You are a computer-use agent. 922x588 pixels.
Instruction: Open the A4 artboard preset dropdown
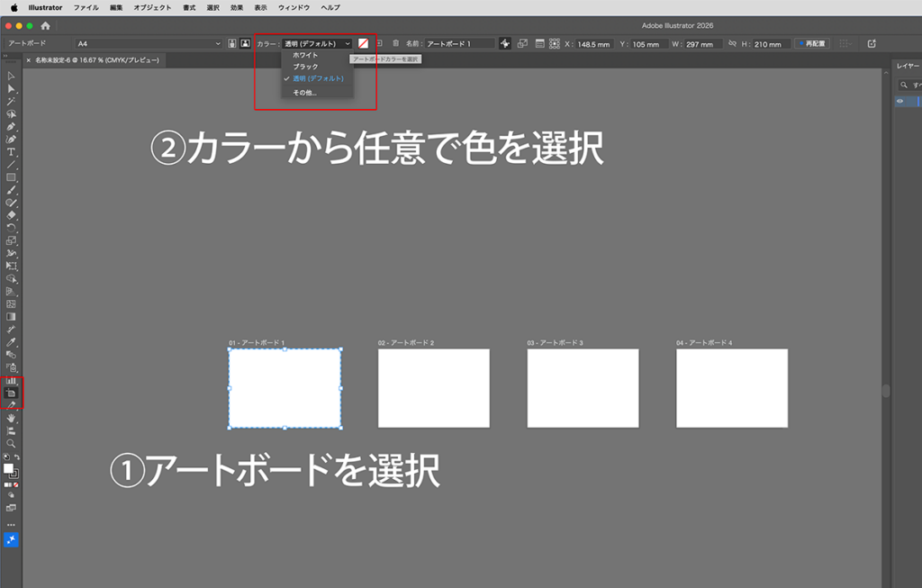(149, 43)
